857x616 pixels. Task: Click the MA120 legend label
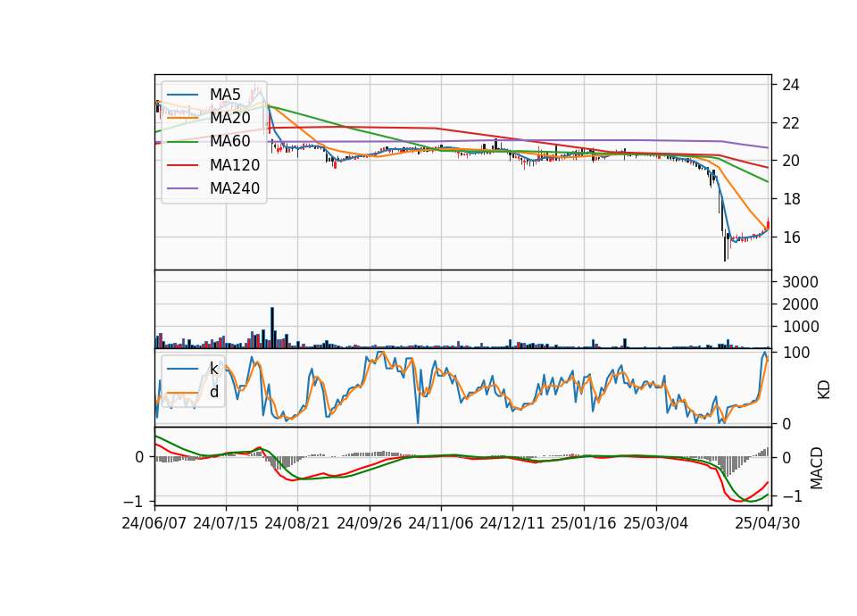point(235,165)
